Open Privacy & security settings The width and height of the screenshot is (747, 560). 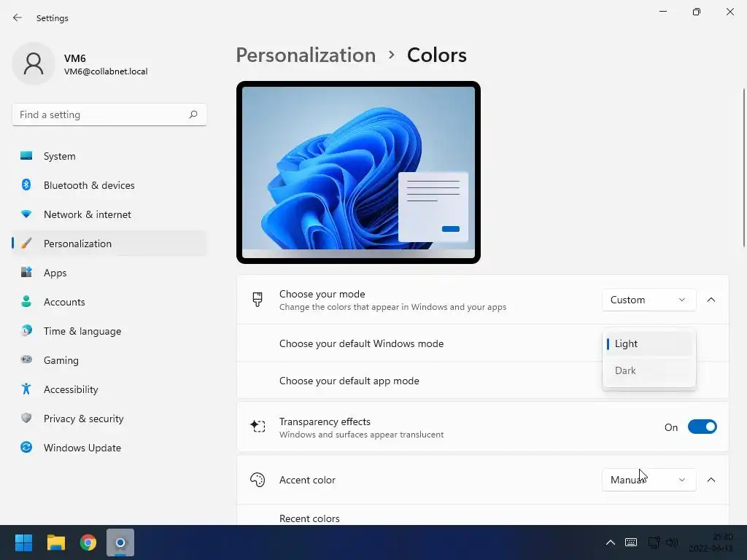[109, 419]
